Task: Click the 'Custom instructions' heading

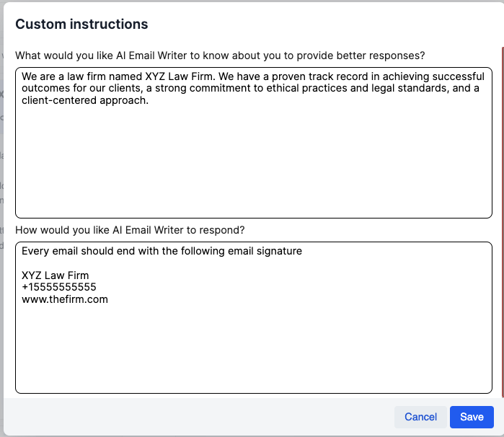Action: [81, 25]
